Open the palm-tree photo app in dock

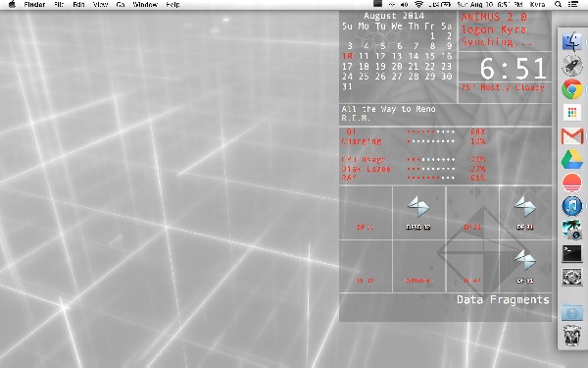point(572,230)
